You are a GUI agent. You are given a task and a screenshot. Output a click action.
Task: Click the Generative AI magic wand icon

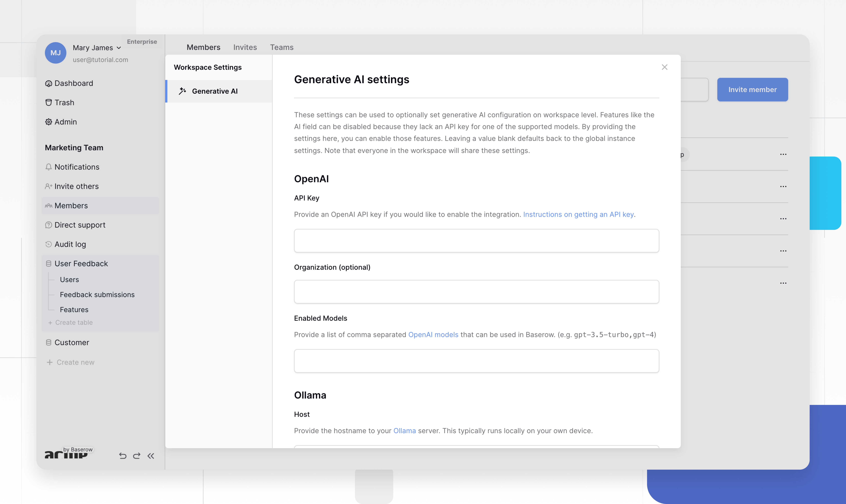tap(182, 91)
